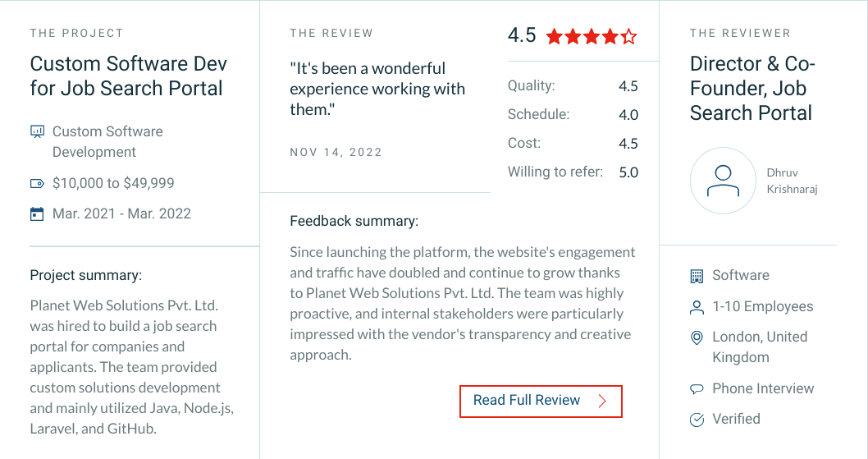
Task: Click the price tag budget icon
Action: point(37,183)
